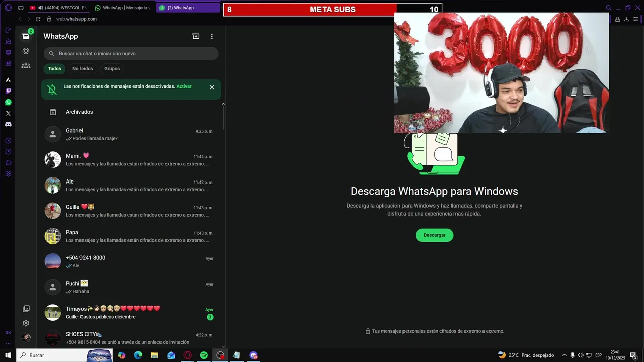Open the Windows Start menu
The image size is (644, 362).
8,355
